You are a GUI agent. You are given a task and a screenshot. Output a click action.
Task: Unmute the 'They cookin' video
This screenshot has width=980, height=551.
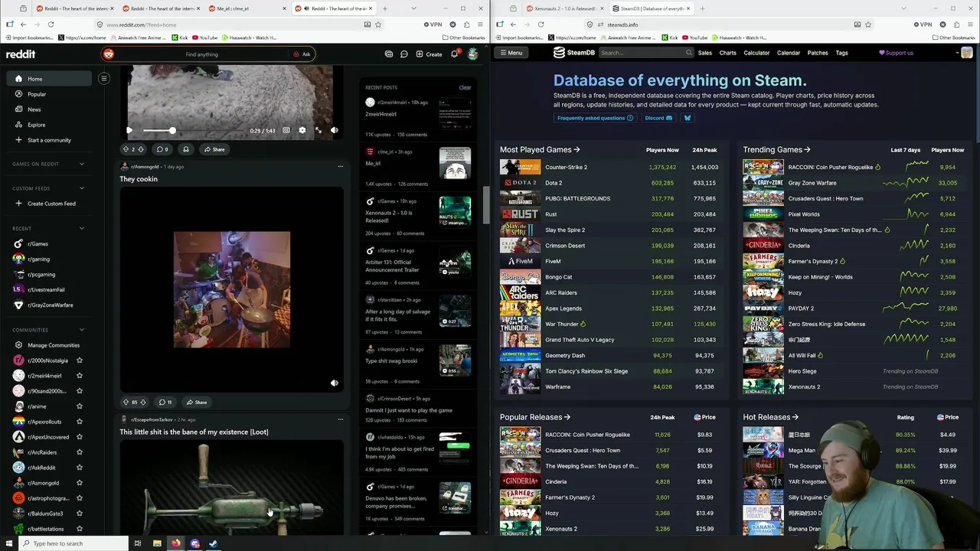334,383
